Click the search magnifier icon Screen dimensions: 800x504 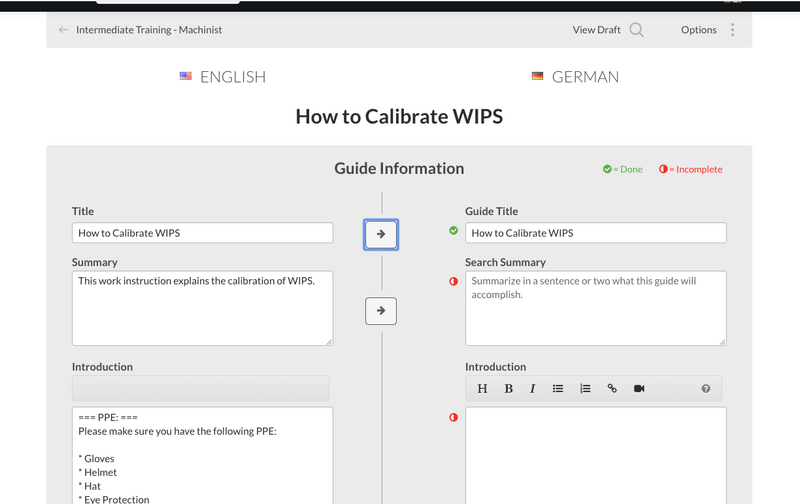coord(636,30)
